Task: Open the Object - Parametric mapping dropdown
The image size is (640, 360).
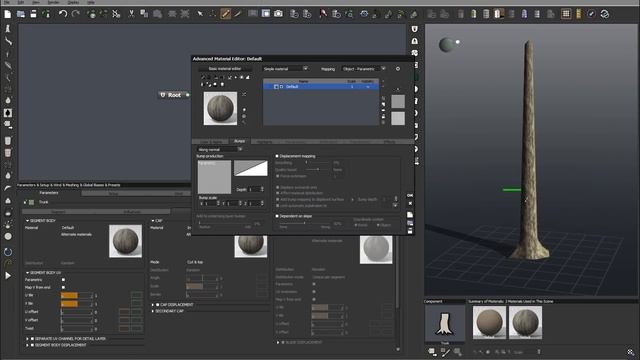Action: tap(363, 69)
